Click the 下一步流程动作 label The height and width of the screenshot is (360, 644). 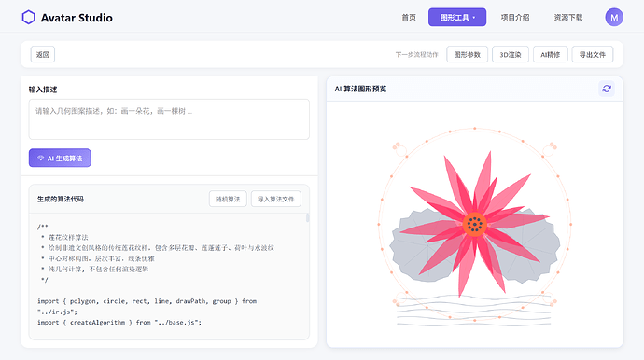[x=417, y=55]
